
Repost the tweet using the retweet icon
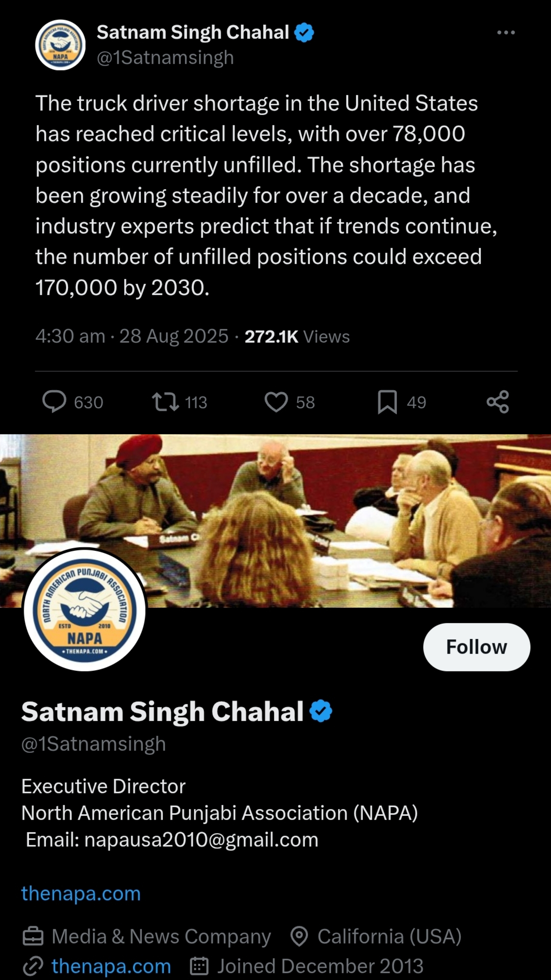pos(165,402)
